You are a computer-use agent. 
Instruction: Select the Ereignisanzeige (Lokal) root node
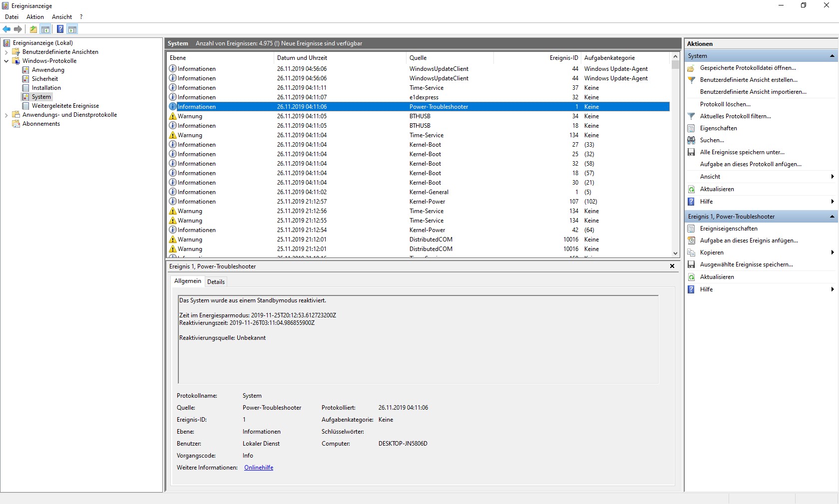(x=43, y=43)
